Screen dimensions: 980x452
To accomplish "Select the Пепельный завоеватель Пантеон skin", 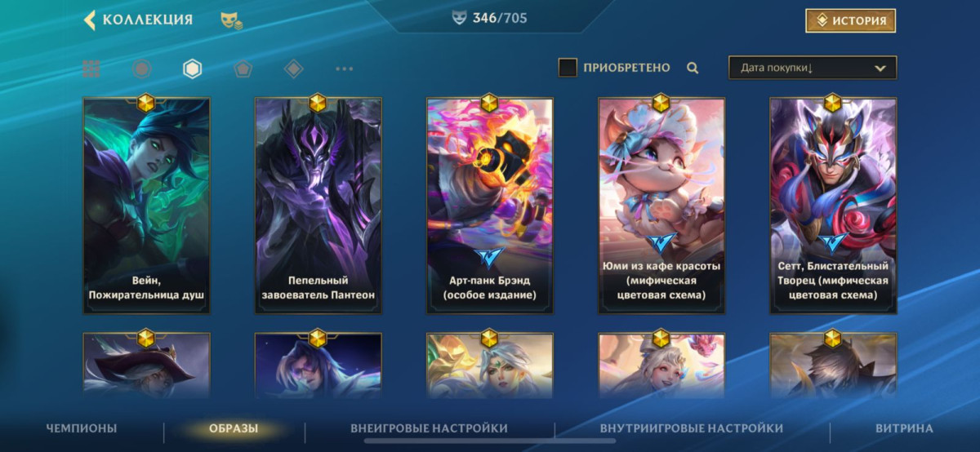I will 318,206.
